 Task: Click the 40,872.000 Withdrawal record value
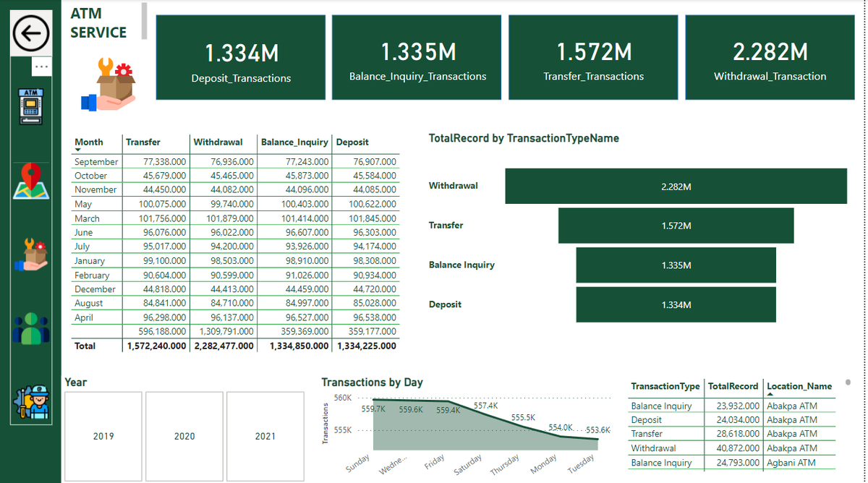pyautogui.click(x=736, y=448)
